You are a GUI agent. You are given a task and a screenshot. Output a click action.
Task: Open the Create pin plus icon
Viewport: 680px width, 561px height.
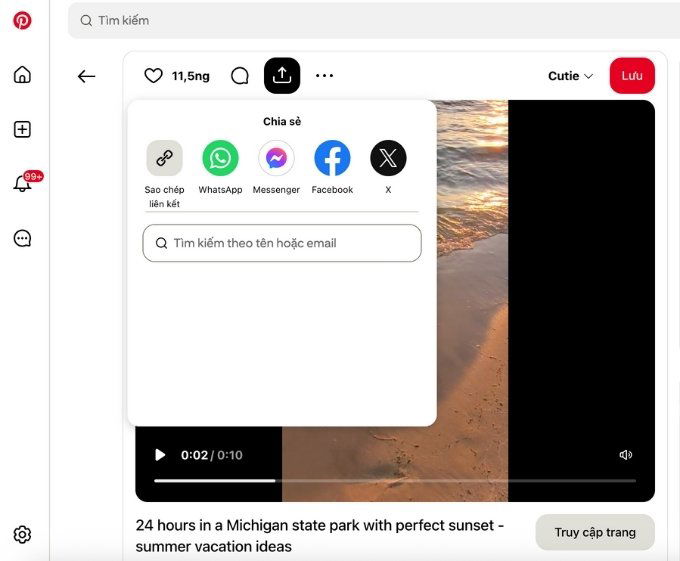tap(22, 129)
